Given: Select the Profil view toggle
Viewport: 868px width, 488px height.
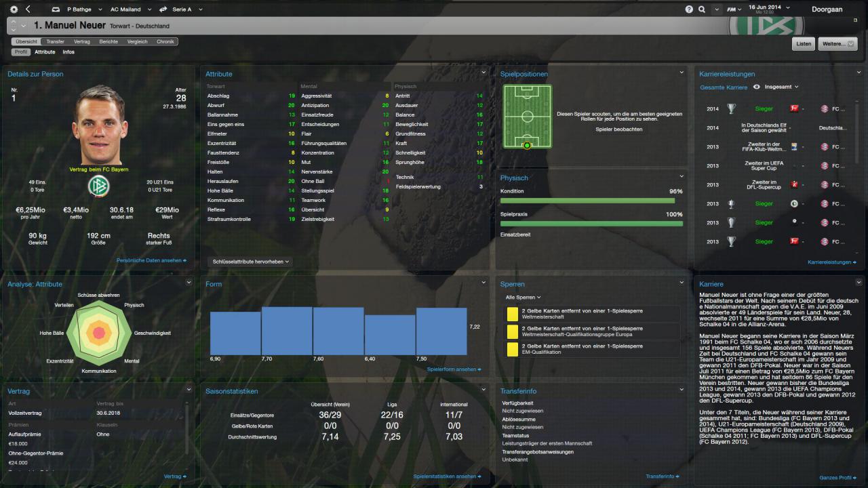Looking at the screenshot, I should 21,52.
